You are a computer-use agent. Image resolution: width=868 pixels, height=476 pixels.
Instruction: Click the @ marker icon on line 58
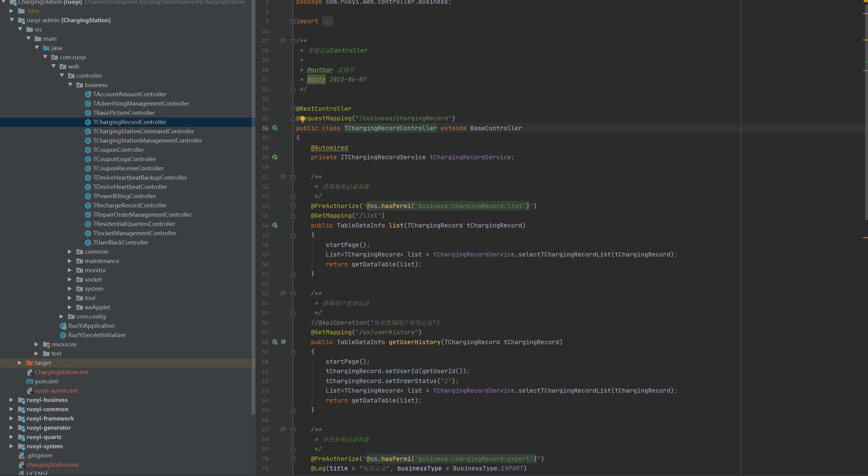point(283,342)
